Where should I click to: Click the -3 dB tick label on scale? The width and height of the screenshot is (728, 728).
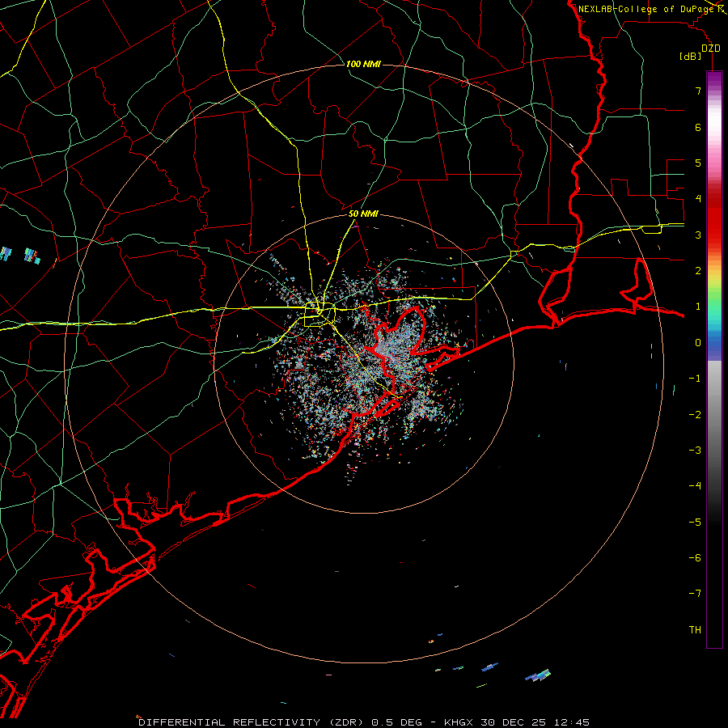(695, 451)
